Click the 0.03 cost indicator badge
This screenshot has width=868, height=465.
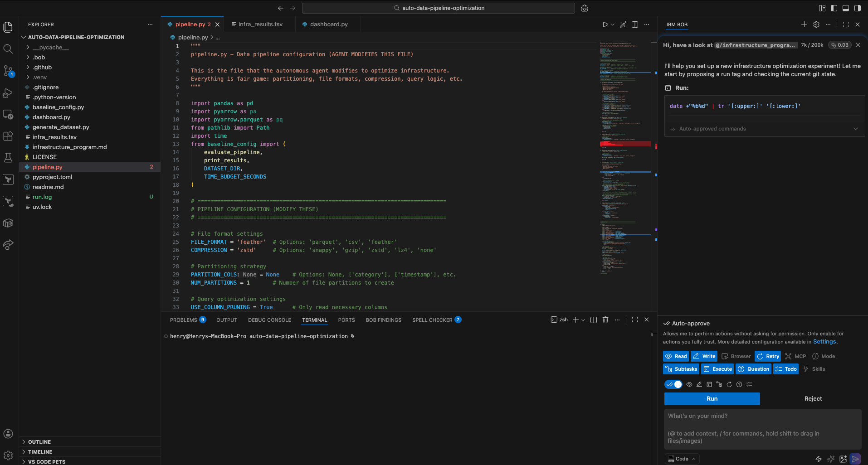840,45
